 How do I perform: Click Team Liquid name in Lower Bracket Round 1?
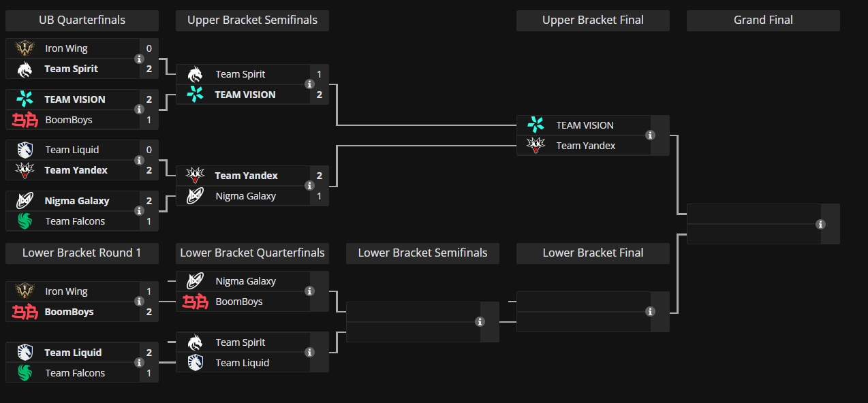click(73, 353)
